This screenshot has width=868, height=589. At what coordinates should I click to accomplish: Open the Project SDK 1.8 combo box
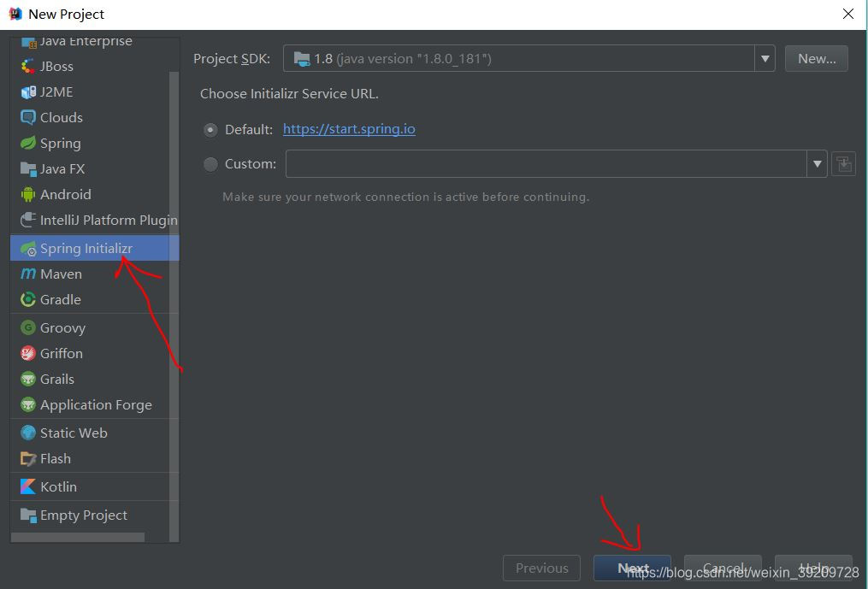pos(528,59)
